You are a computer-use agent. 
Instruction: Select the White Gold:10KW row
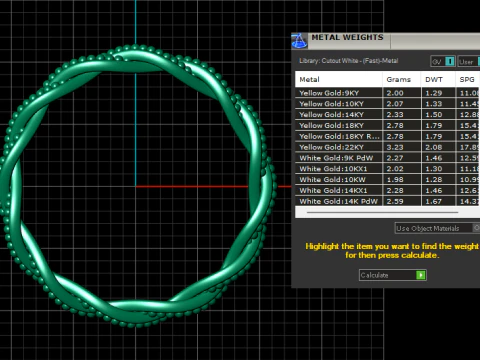click(x=387, y=180)
